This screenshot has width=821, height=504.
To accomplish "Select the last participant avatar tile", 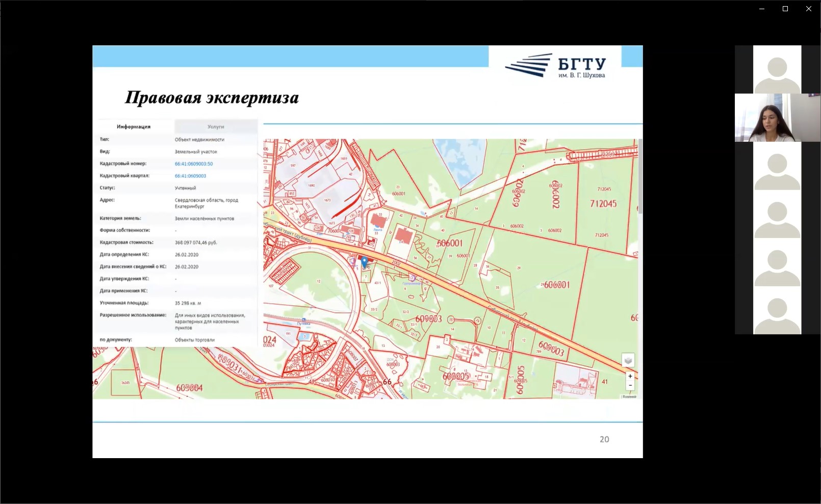I will (777, 310).
